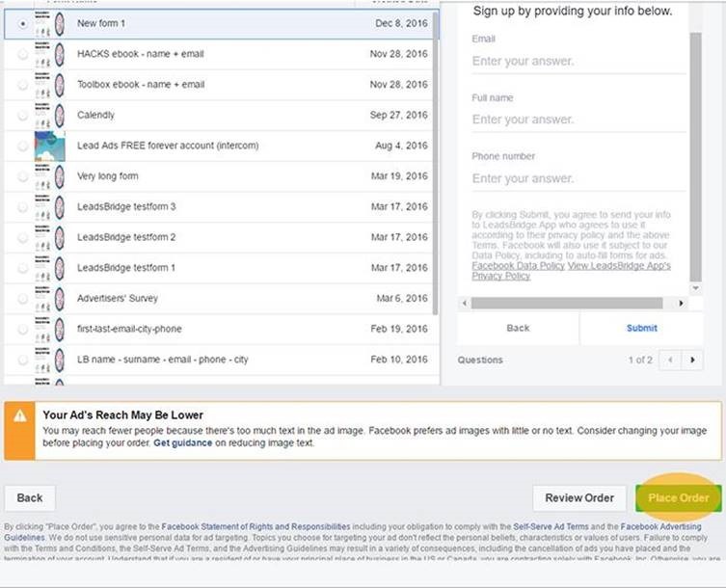
Task: Select Toolbox ebook form radio button
Action: click(x=23, y=85)
